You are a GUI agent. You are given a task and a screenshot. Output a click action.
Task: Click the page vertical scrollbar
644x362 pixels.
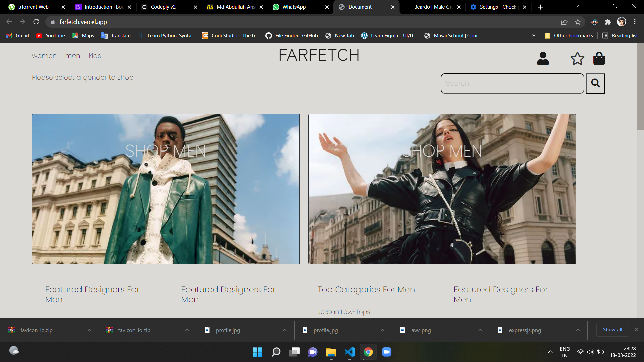(640, 86)
